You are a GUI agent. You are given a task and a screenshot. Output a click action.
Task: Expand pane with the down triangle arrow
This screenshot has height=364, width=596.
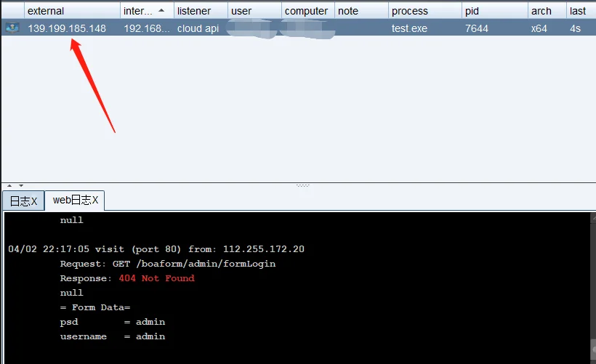[x=21, y=185]
